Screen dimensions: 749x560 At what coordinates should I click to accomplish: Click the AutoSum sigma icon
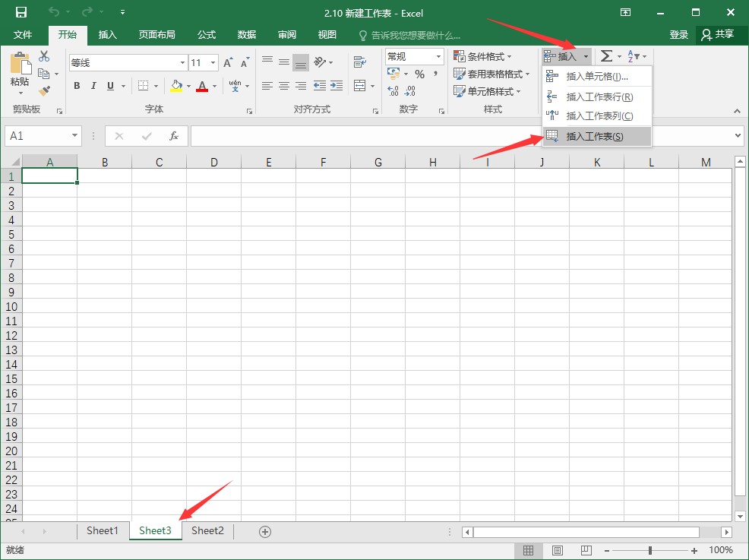[606, 56]
